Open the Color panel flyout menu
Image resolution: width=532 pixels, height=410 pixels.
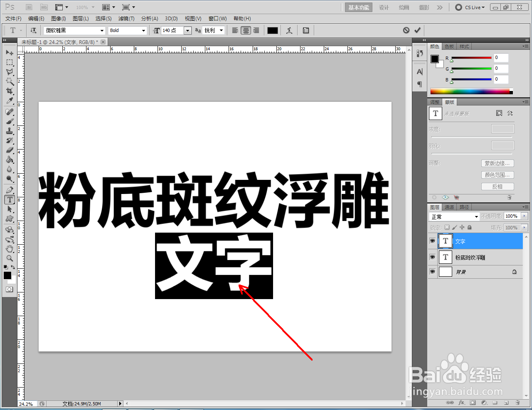[526, 46]
